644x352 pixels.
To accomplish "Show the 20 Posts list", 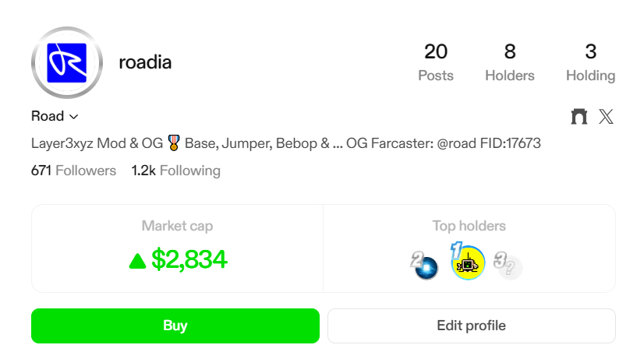I will [436, 62].
